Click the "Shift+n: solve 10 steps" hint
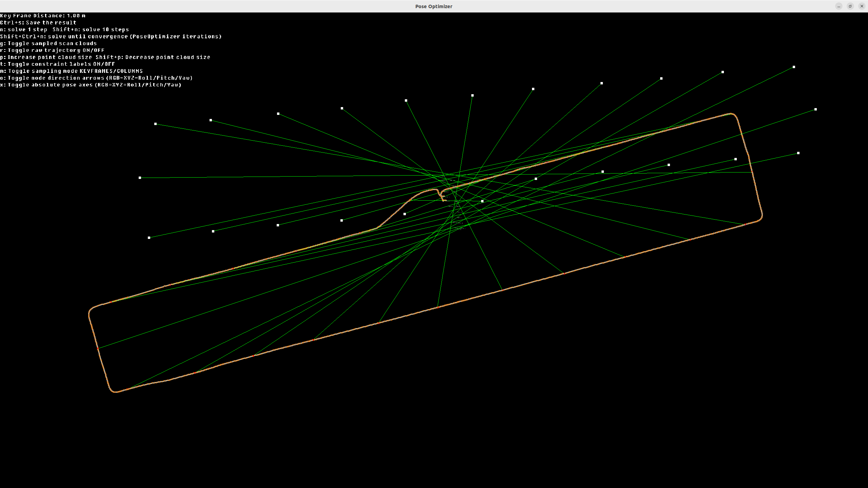This screenshot has width=868, height=488. point(91,29)
